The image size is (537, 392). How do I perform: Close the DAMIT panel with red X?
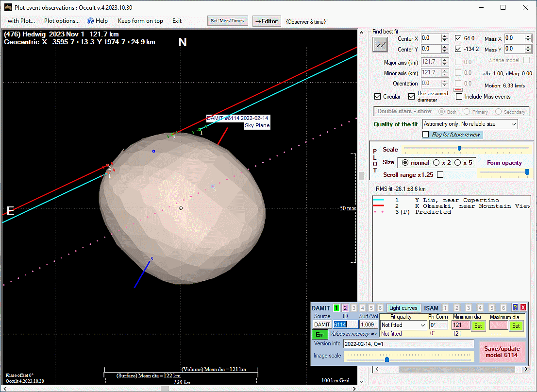[523, 308]
